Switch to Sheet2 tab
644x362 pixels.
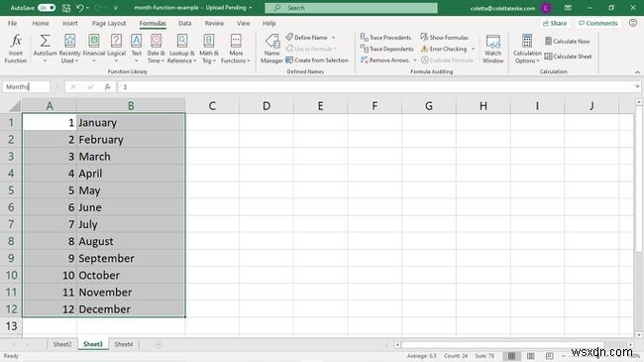click(62, 344)
